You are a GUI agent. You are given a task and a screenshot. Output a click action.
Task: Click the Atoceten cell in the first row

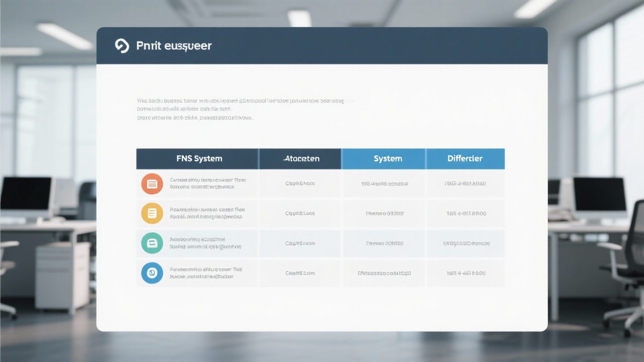point(300,184)
